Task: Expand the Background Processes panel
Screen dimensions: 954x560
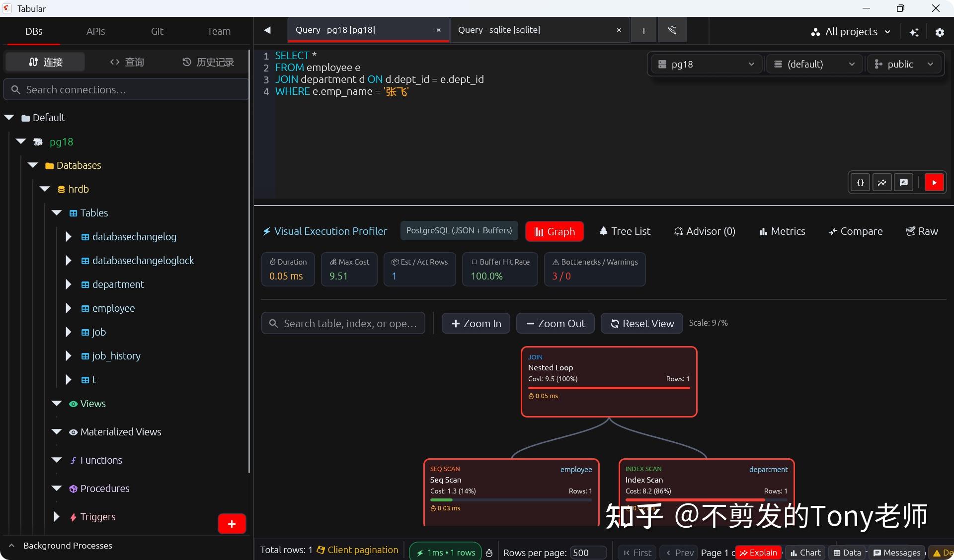Action: point(12,546)
